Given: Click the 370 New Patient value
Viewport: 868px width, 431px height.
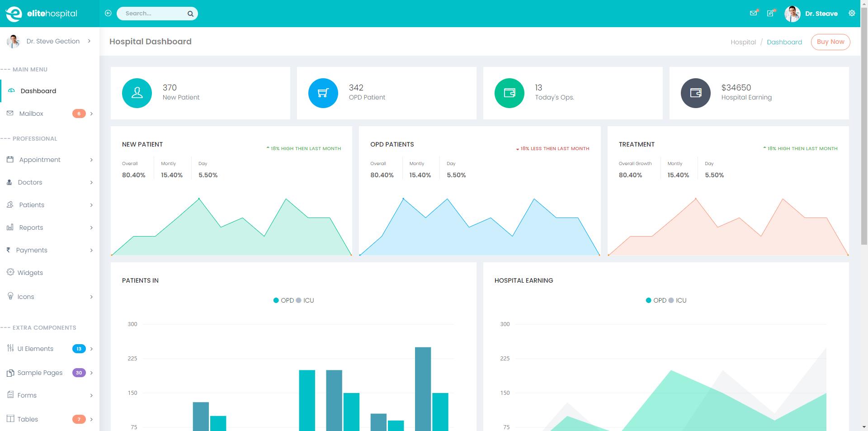Looking at the screenshot, I should [170, 88].
